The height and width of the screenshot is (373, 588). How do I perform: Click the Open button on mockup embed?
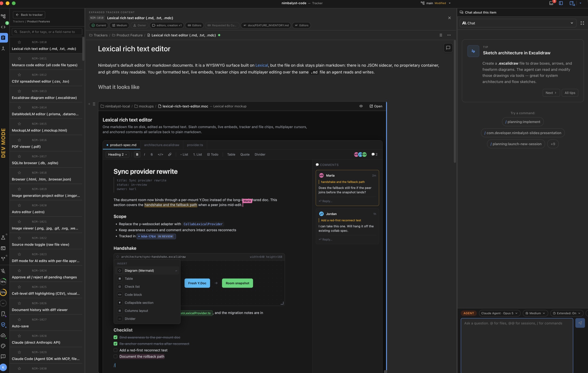tap(376, 106)
